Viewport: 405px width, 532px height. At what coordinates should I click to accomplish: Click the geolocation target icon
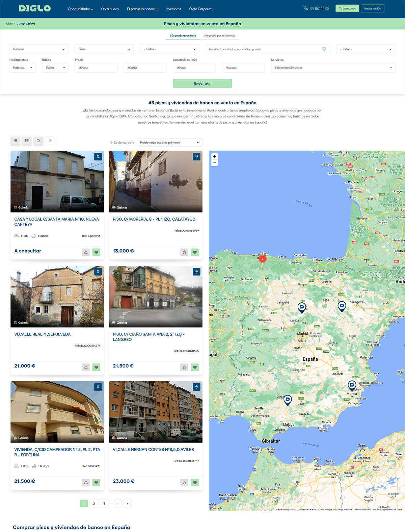click(50, 141)
